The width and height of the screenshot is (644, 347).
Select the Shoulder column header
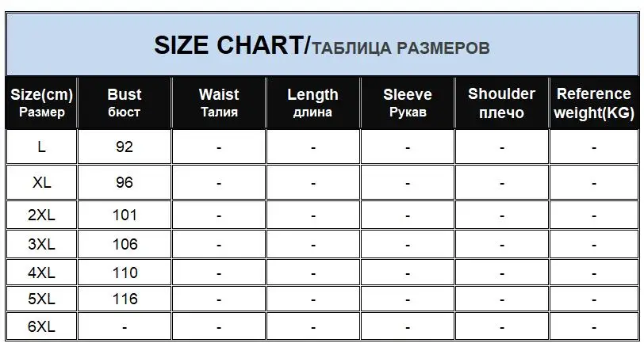(502, 102)
